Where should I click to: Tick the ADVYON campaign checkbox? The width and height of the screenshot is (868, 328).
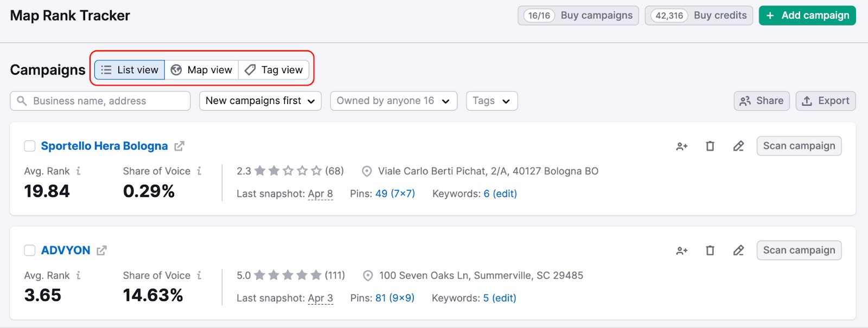30,250
